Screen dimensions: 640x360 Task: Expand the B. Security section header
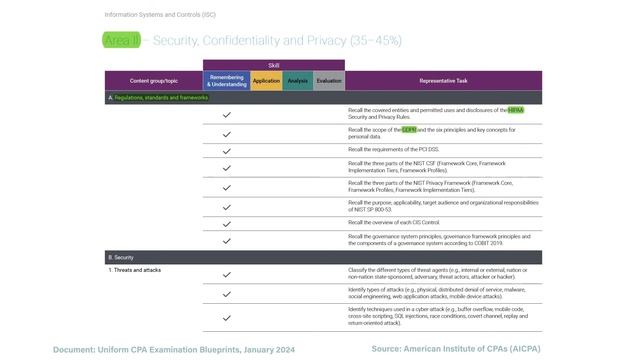(323, 258)
